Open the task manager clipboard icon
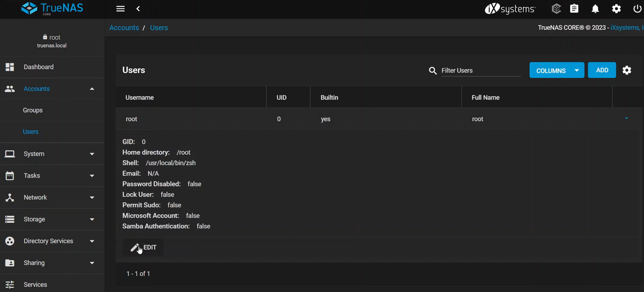 pyautogui.click(x=574, y=8)
